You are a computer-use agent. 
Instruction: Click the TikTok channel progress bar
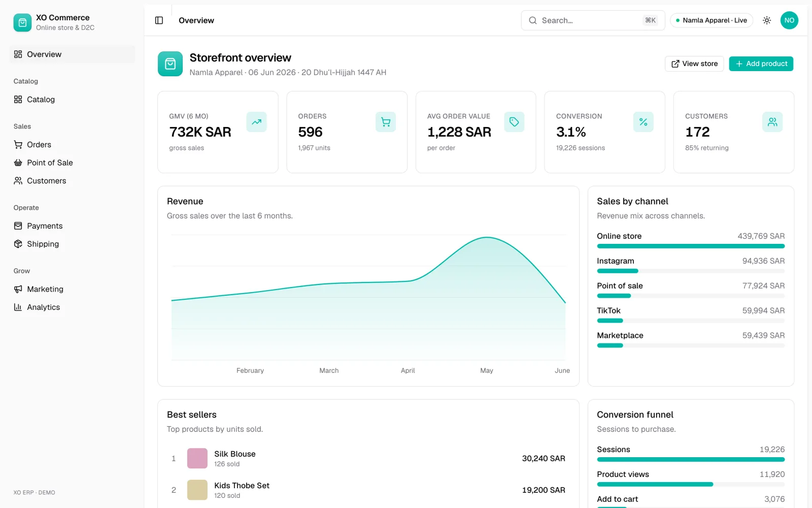point(691,321)
